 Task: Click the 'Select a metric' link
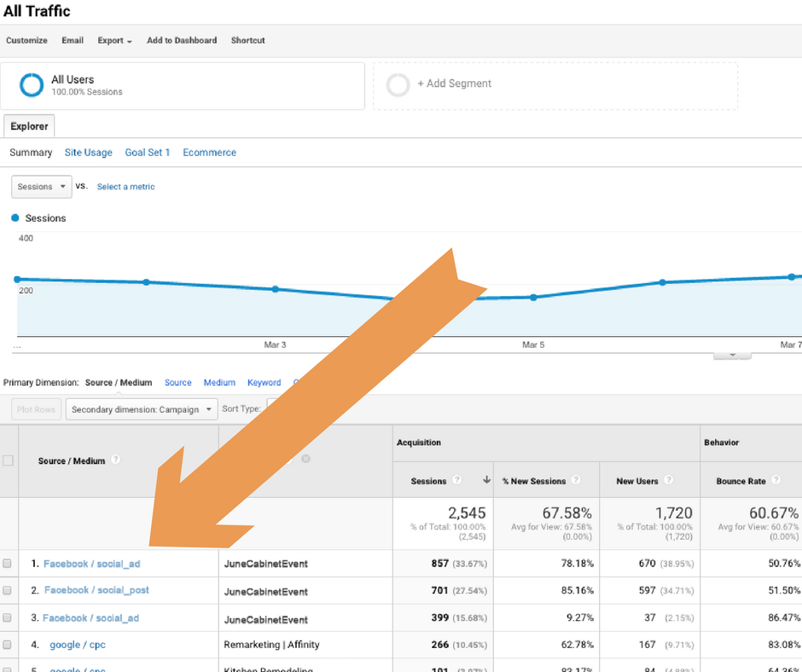125,187
